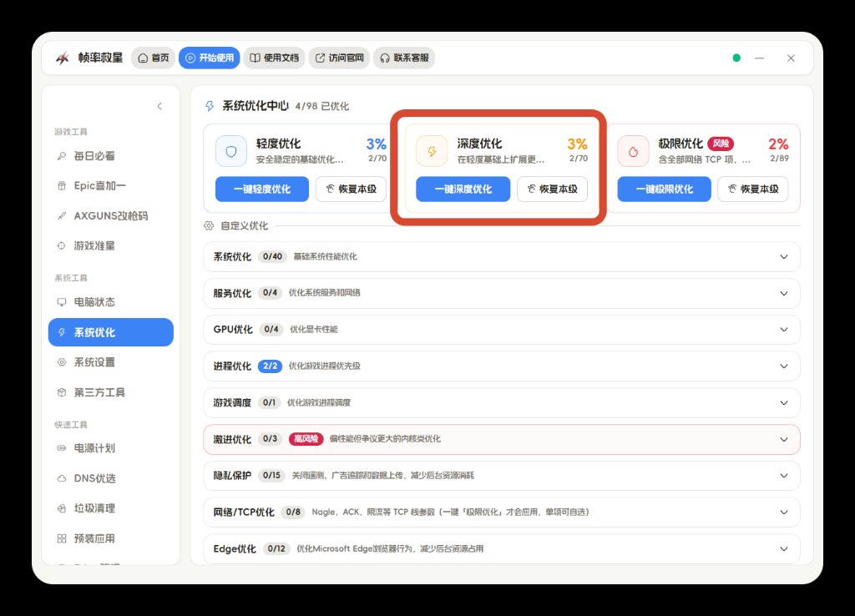
Task: Expand the 隐私保护 section
Action: (502, 476)
